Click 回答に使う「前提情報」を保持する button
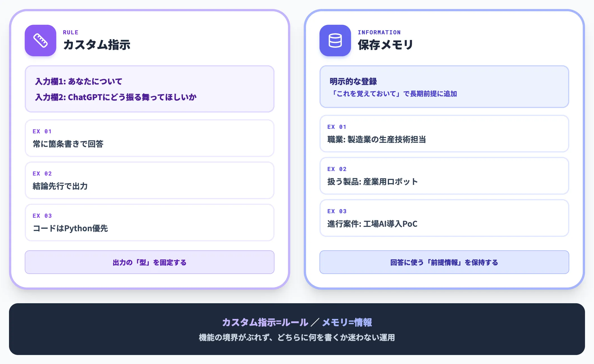 point(444,262)
